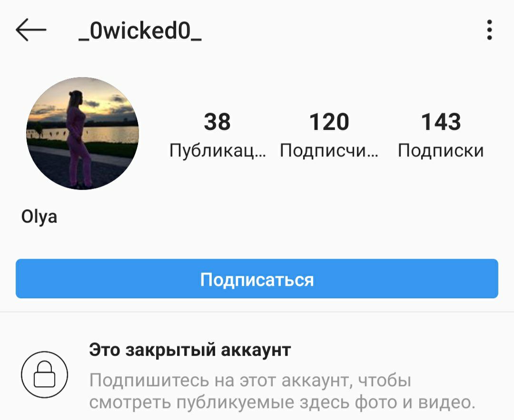The height and width of the screenshot is (420, 514).
Task: Click the line starting with Подпишитесь на этот аккаунт
Action: tap(250, 381)
